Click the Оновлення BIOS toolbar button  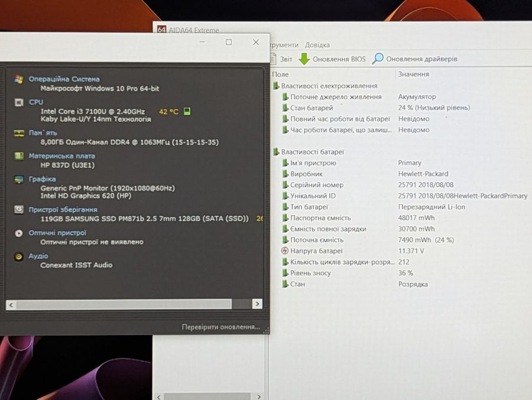click(332, 59)
